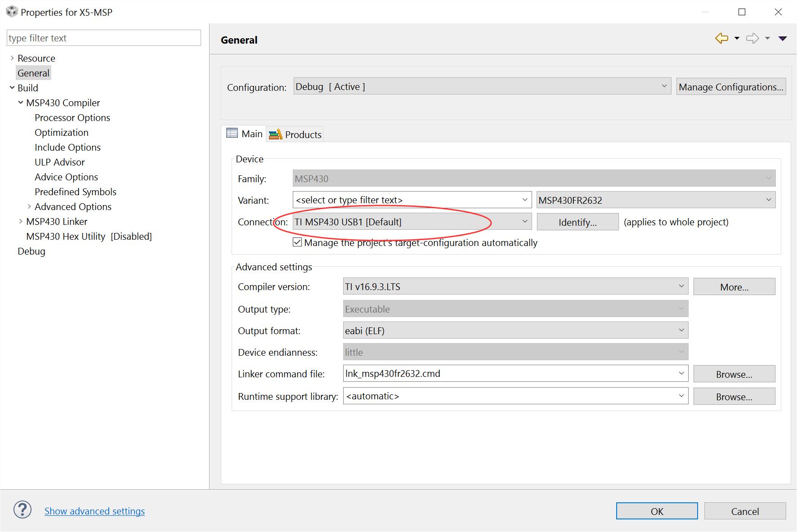
Task: Select Processor Options in the tree
Action: pos(72,117)
